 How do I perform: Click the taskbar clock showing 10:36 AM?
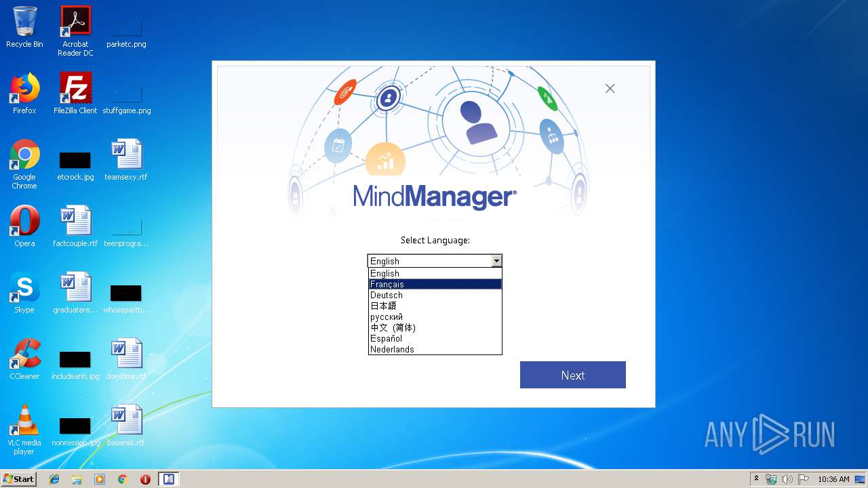(x=833, y=479)
